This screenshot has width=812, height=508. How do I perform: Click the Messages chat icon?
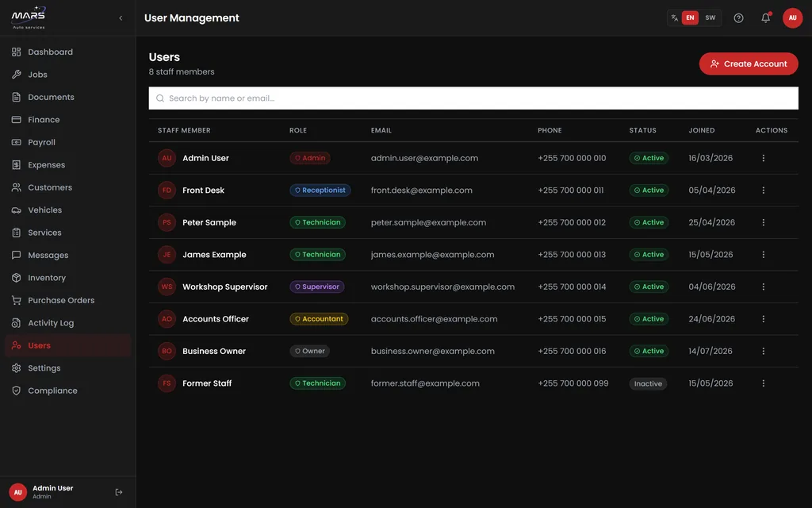click(x=17, y=255)
